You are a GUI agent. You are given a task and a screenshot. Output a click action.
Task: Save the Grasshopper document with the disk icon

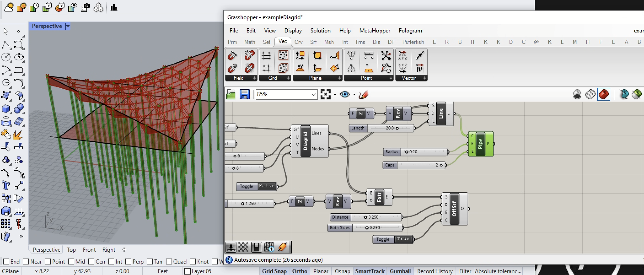click(x=244, y=94)
